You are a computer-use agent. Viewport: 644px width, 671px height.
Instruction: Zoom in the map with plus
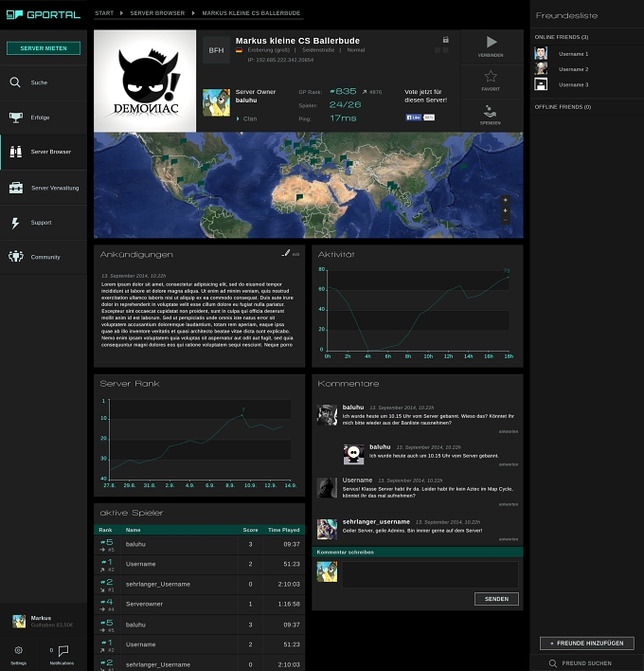pyautogui.click(x=505, y=210)
